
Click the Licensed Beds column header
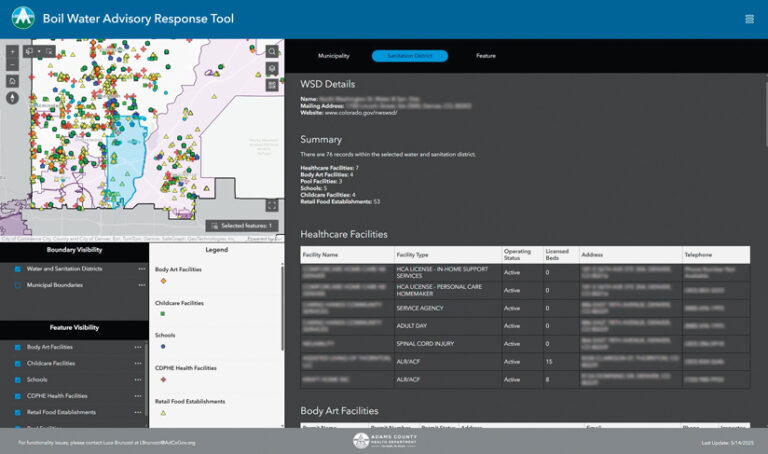coord(561,255)
